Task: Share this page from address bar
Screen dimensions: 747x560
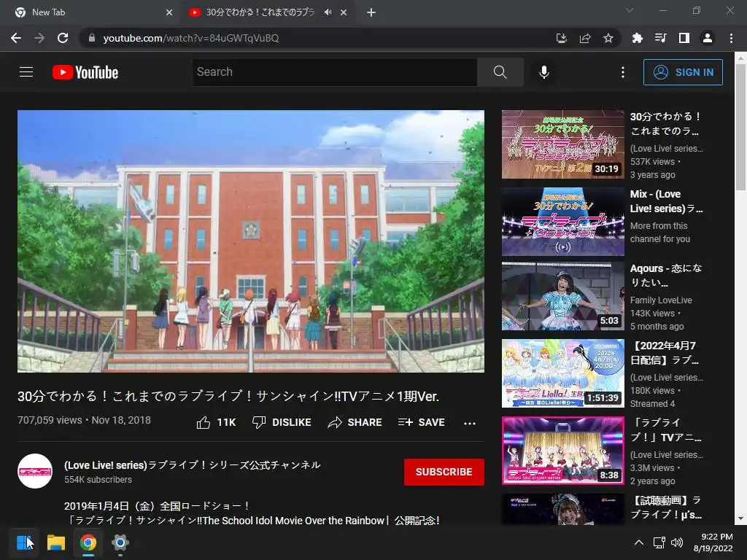Action: tap(585, 38)
